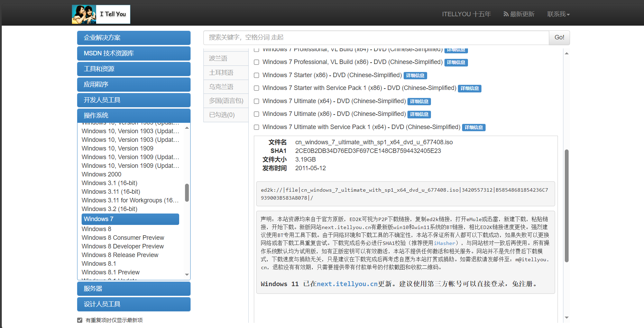Screen dimensions: 644x328
Task: Click the file name cn_windows_7_ultimate iso
Action: 374,142
